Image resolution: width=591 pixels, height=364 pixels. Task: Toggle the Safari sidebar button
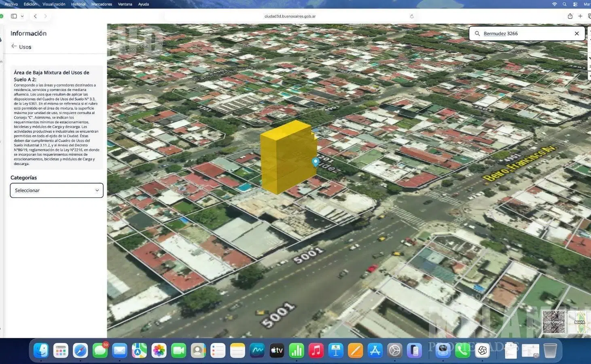point(14,16)
